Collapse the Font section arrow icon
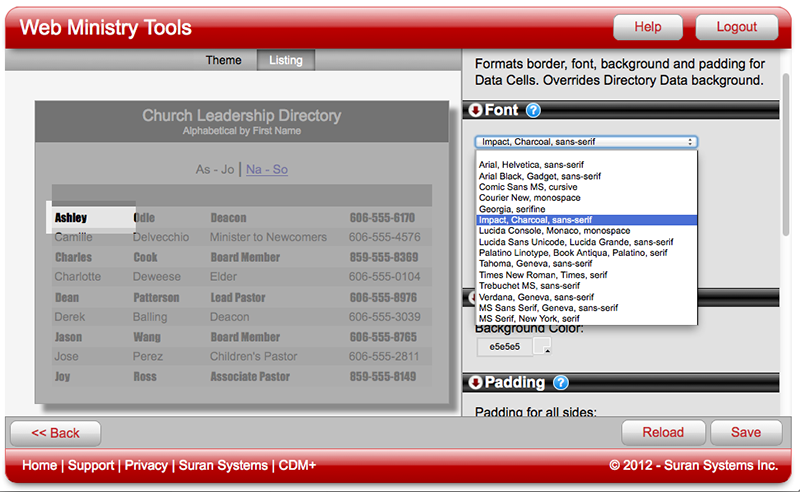The width and height of the screenshot is (800, 492). [x=475, y=111]
